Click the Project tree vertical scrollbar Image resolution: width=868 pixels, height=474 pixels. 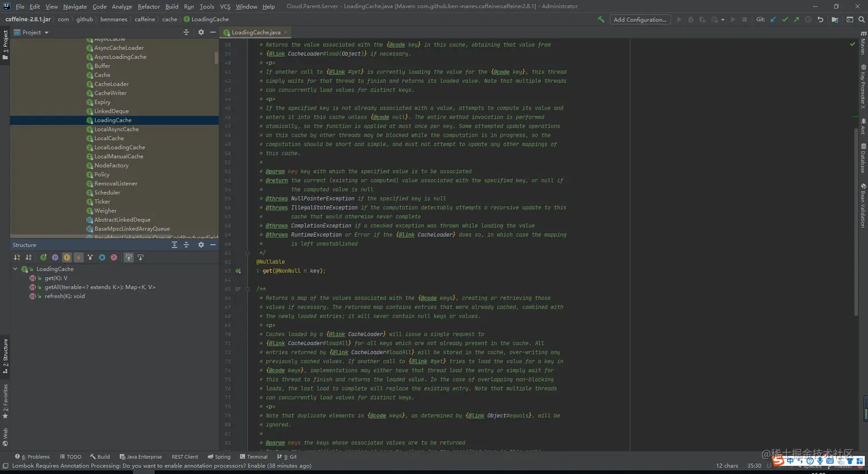[216, 57]
